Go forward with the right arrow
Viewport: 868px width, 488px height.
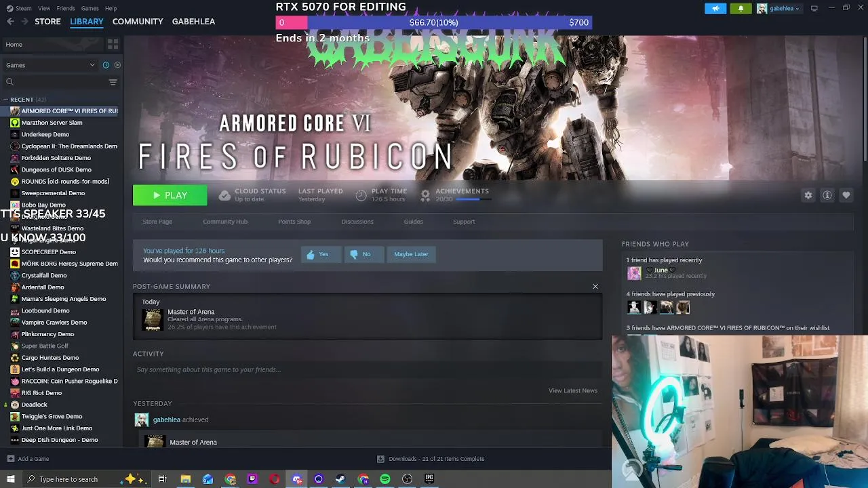24,22
